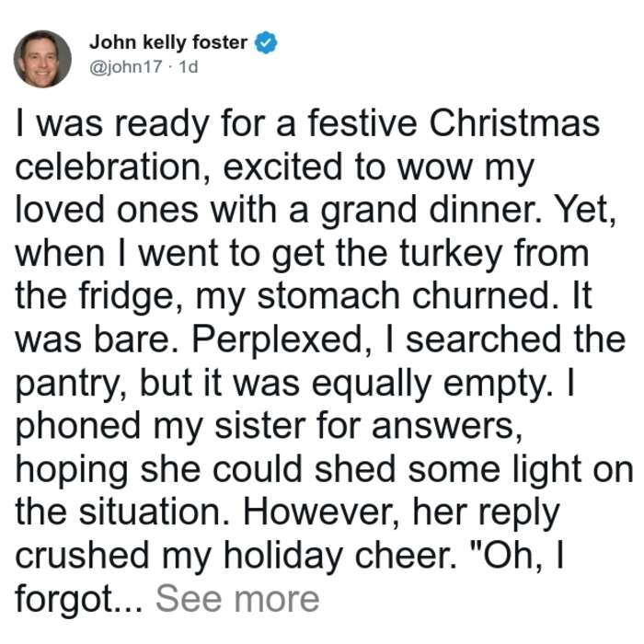Click the blue verified badge
The width and height of the screenshot is (644, 644).
[266, 42]
